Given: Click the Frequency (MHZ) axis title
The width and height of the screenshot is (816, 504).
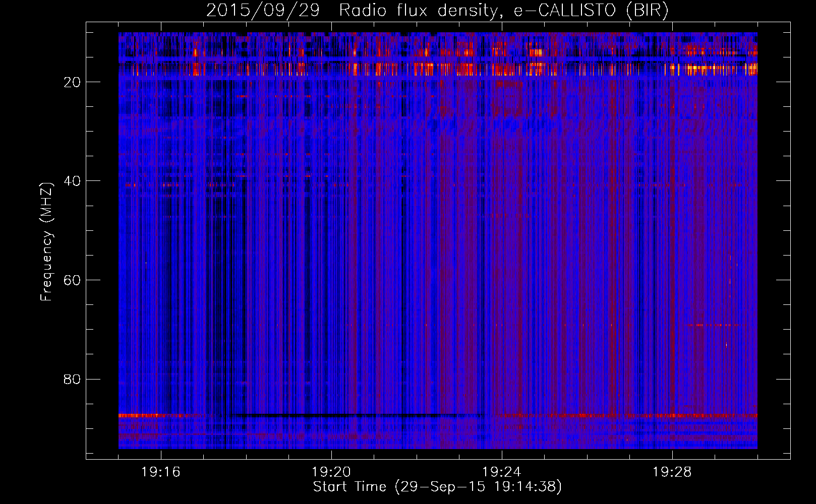Looking at the screenshot, I should tap(46, 241).
